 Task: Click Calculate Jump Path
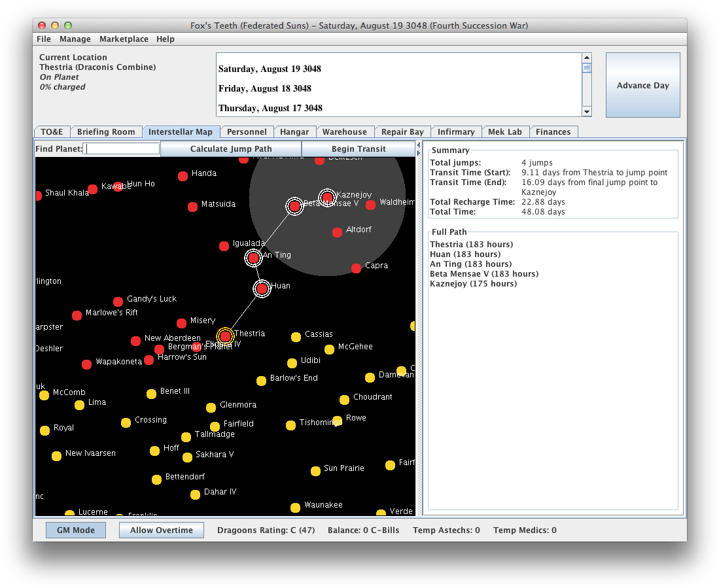(x=231, y=148)
